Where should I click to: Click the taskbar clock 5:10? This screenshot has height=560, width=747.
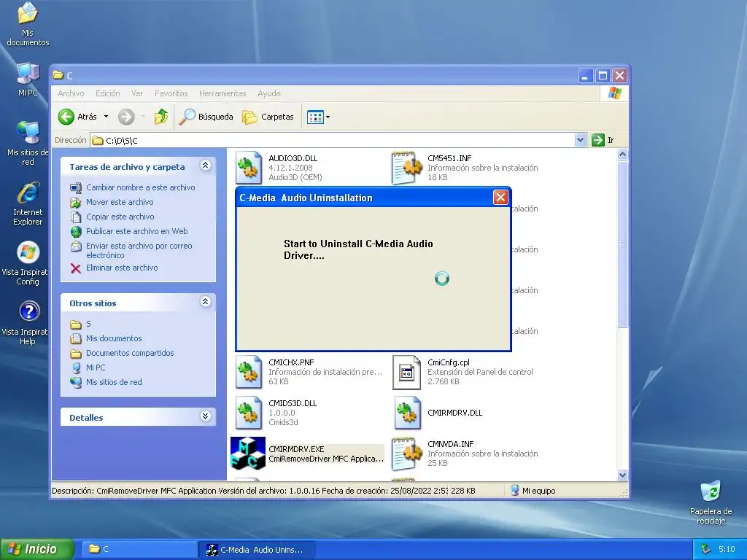coord(727,549)
